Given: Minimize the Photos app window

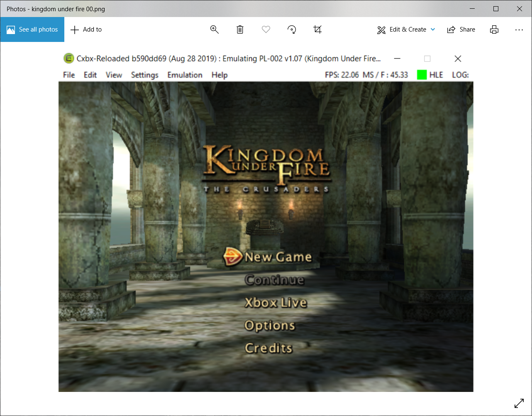Looking at the screenshot, I should click(x=472, y=9).
